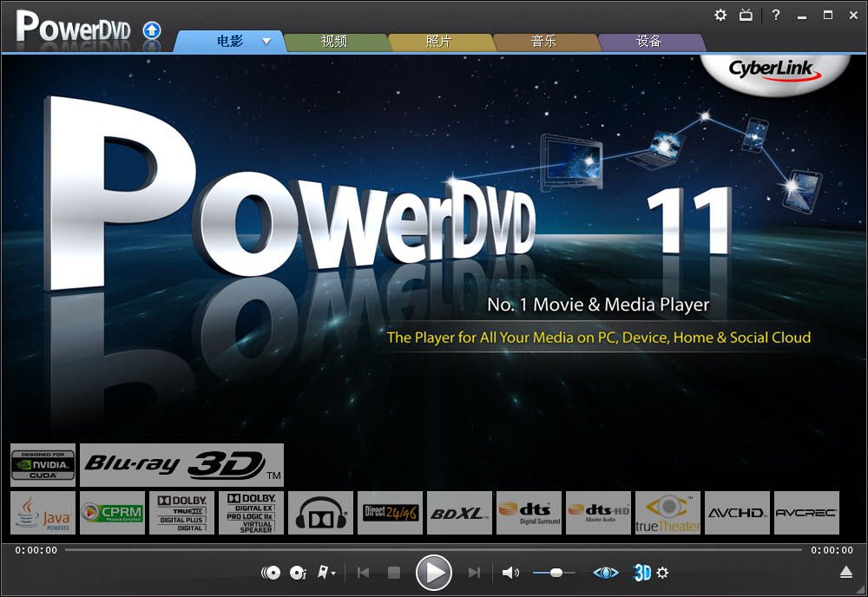
Task: Open the 音乐 tab
Action: [543, 42]
